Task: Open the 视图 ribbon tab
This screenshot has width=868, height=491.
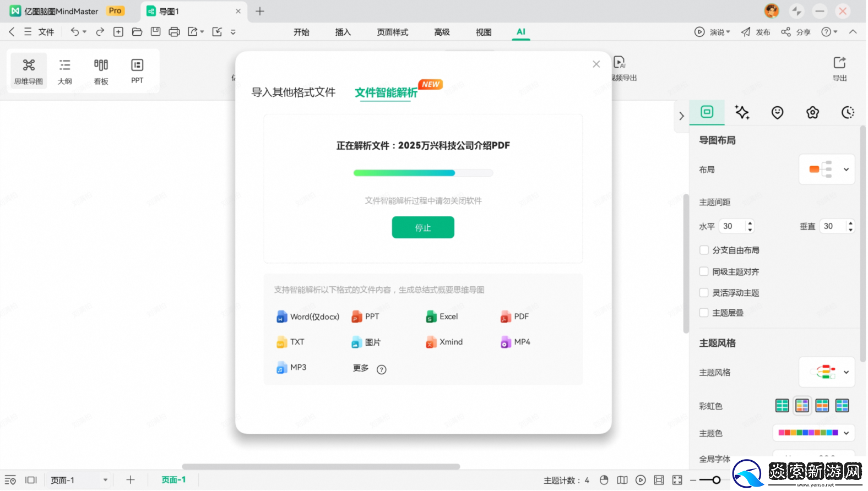Action: [484, 32]
